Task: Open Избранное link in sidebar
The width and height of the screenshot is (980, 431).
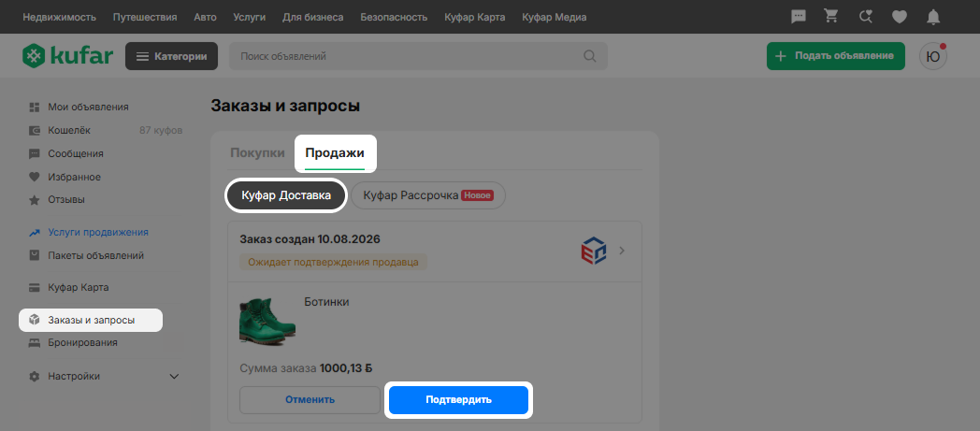Action: (x=75, y=177)
